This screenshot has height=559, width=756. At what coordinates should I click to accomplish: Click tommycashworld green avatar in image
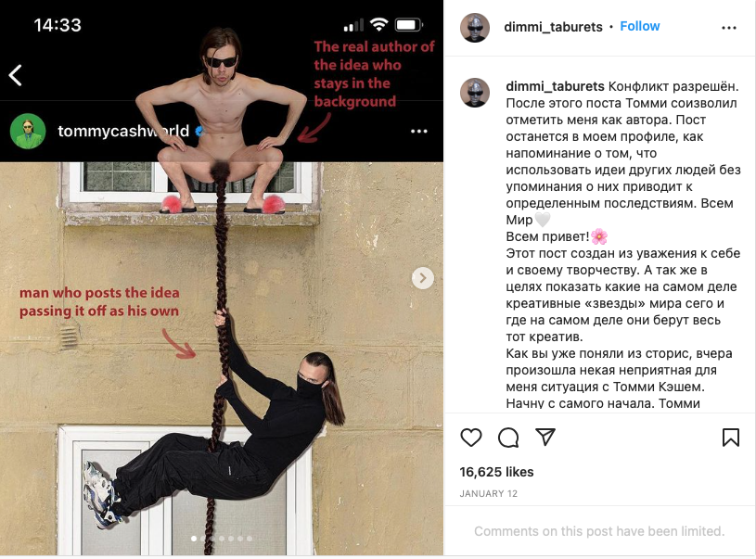(28, 131)
